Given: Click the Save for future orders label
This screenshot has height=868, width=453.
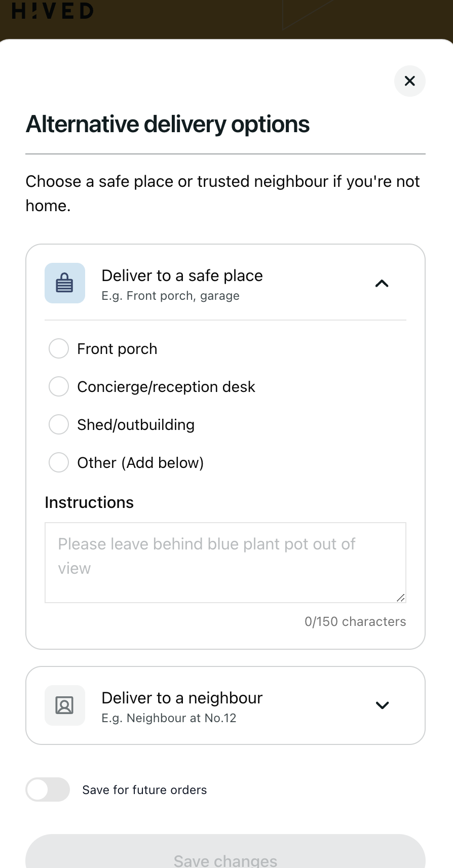Looking at the screenshot, I should click(144, 790).
